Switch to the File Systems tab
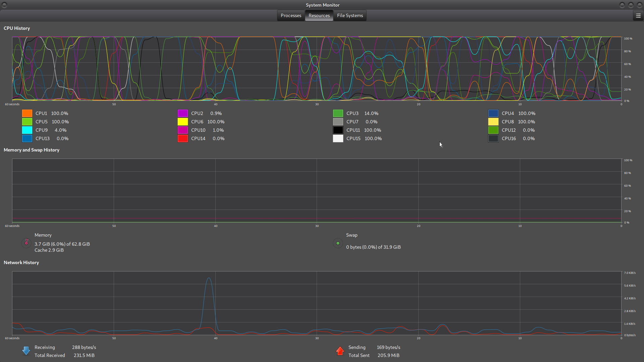644x362 pixels. point(350,16)
